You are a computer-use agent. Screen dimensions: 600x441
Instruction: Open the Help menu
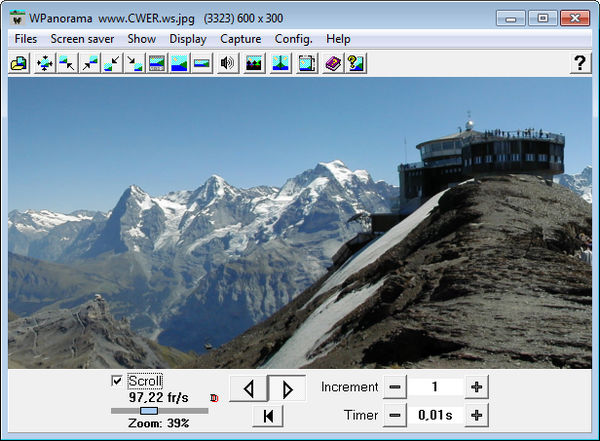point(338,39)
